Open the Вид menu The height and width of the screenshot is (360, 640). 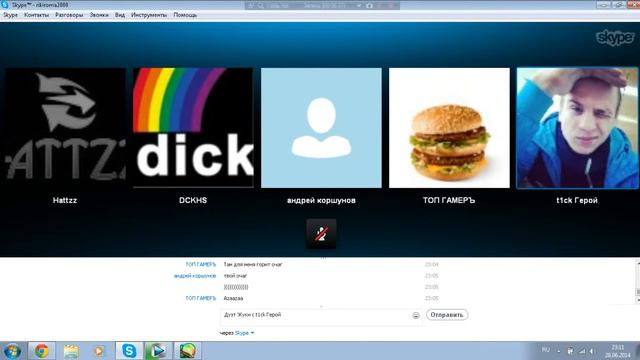coord(120,15)
